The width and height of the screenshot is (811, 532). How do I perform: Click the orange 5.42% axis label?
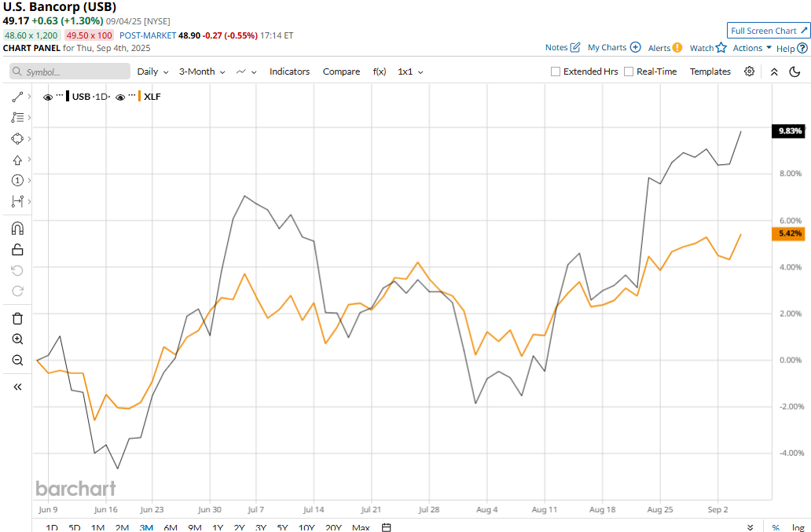pos(788,233)
